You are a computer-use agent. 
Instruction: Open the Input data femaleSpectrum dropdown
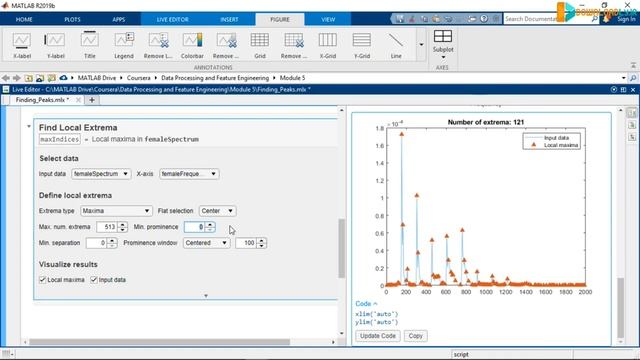pyautogui.click(x=101, y=174)
